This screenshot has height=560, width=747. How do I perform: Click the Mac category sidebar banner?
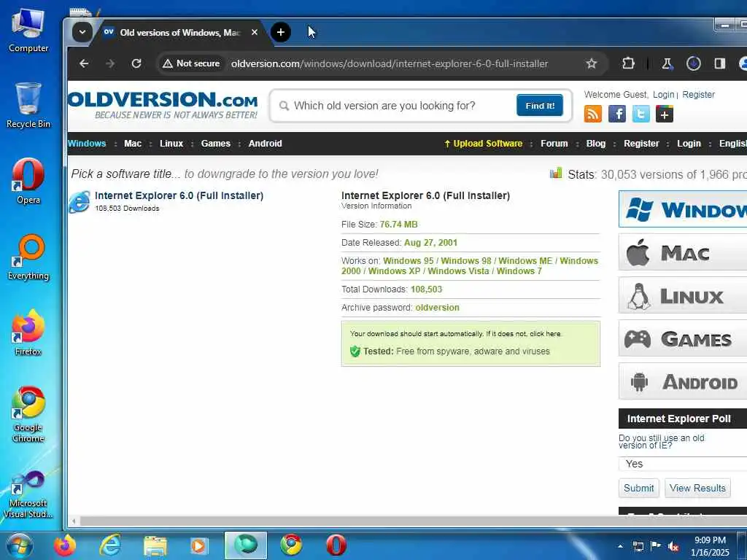[683, 252]
